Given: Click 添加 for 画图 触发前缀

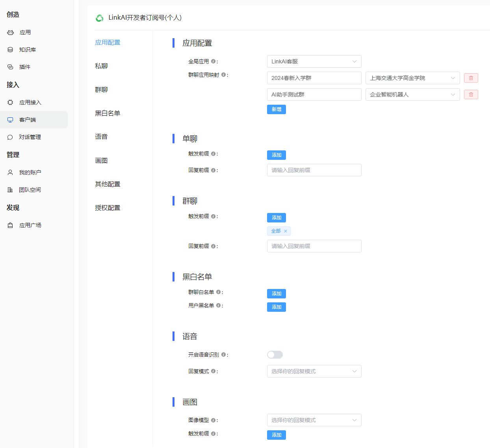Looking at the screenshot, I should coord(277,435).
